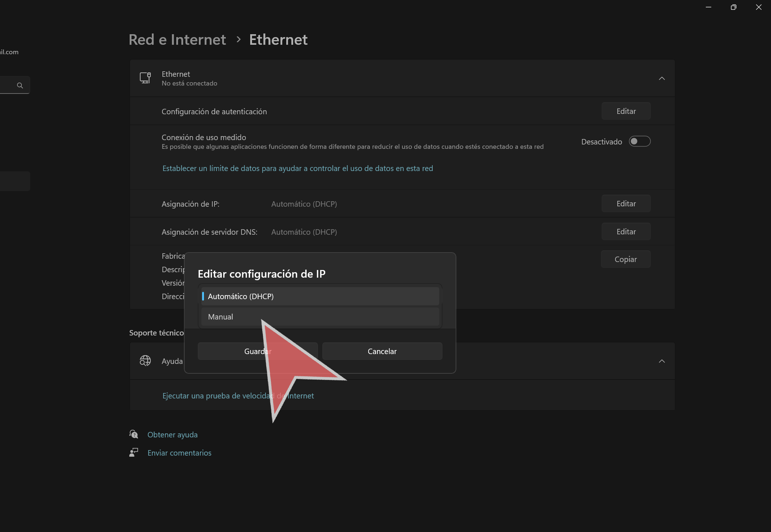The width and height of the screenshot is (771, 532).
Task: Collapse the Ethernet section chevron
Action: pos(662,78)
